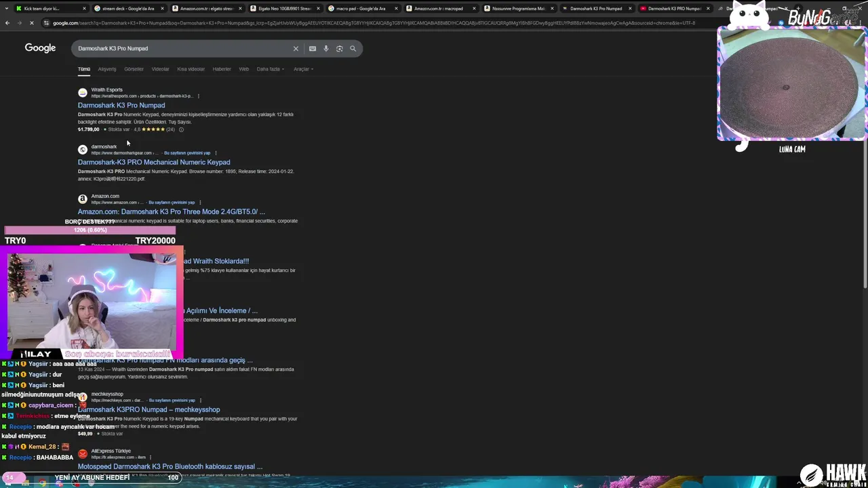Open the on-screen keyboard icon in search box

pyautogui.click(x=312, y=49)
